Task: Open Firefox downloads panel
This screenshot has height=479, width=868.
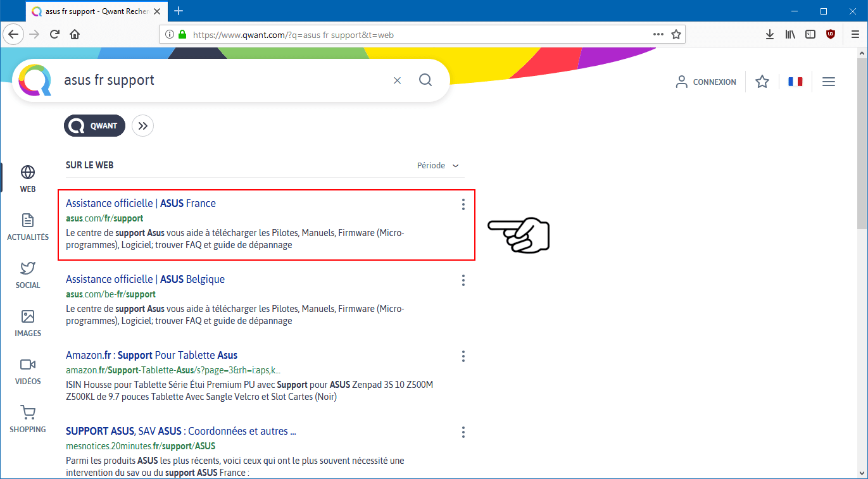Action: point(770,34)
